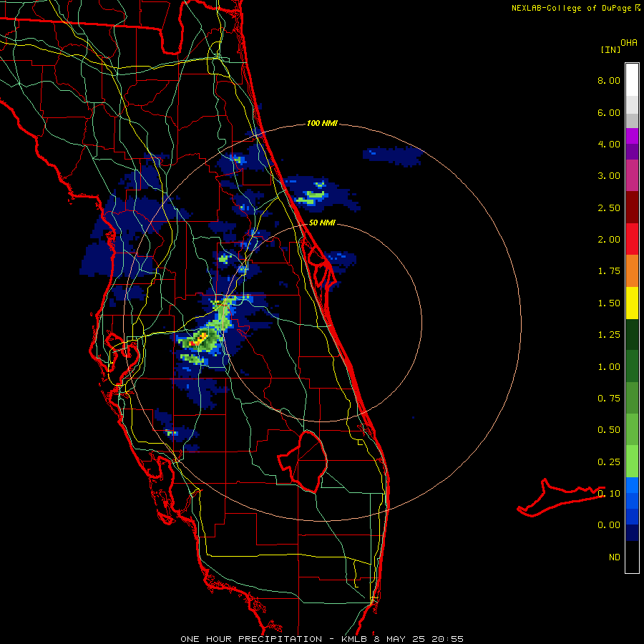Click the 2.00 legend value

pos(609,240)
